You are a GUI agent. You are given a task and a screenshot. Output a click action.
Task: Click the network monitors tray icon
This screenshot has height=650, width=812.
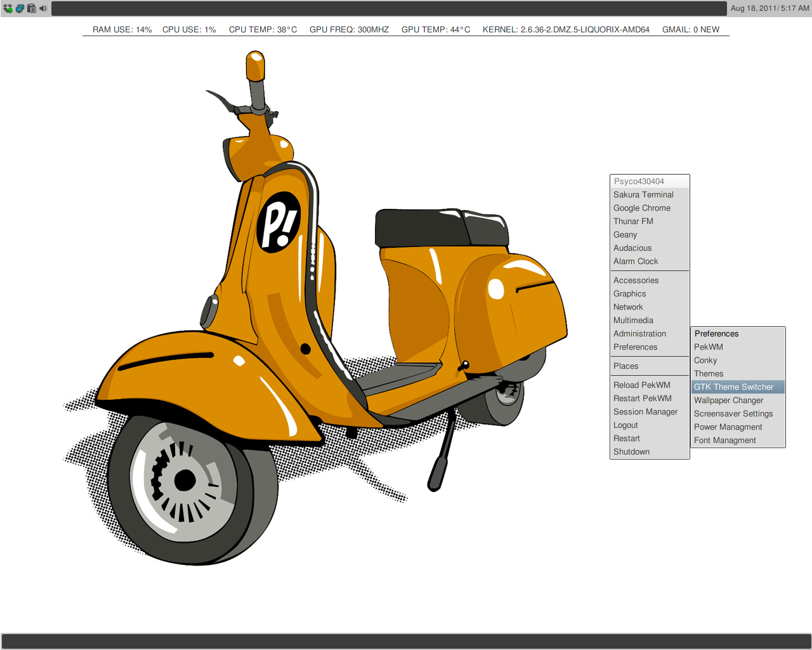pos(20,8)
